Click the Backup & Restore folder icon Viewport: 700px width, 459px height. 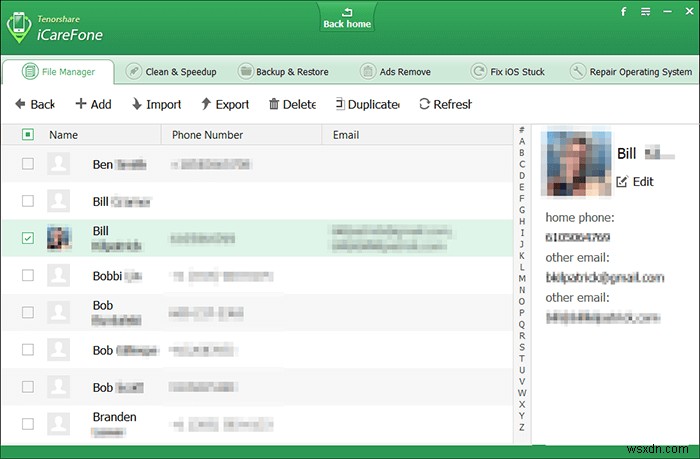coord(245,71)
